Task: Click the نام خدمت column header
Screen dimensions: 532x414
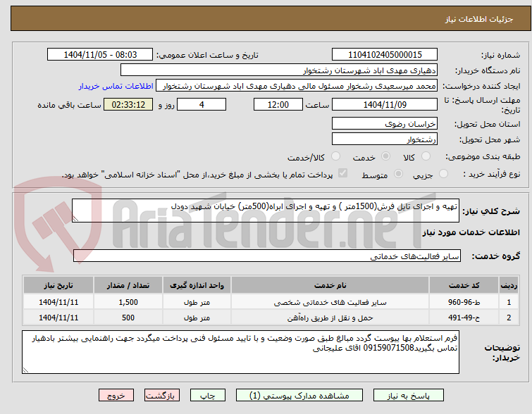Action: pos(330,285)
